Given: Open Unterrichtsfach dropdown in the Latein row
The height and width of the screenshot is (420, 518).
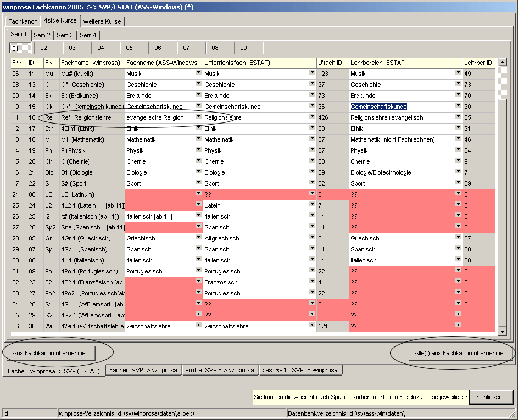Looking at the screenshot, I should 312,205.
